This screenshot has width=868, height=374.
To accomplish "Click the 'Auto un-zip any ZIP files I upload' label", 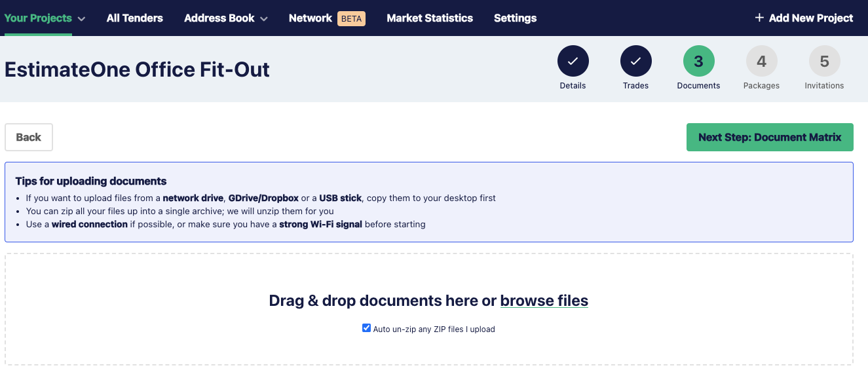I will 434,329.
